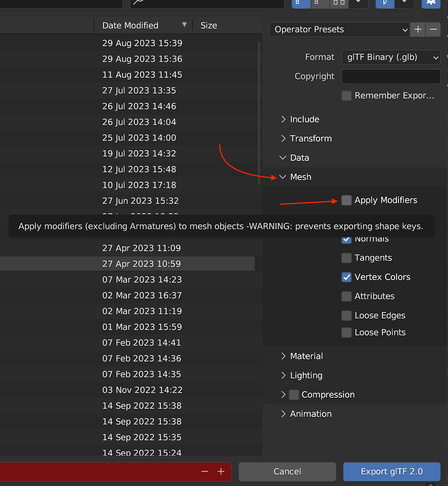Enable Apply Modifiers checkbox

(x=346, y=200)
